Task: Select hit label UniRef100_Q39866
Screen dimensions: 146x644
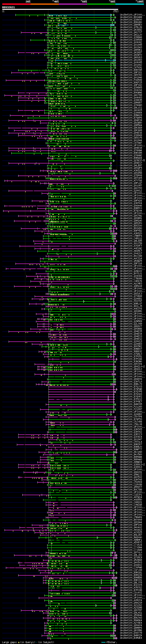Action: (x=131, y=37)
